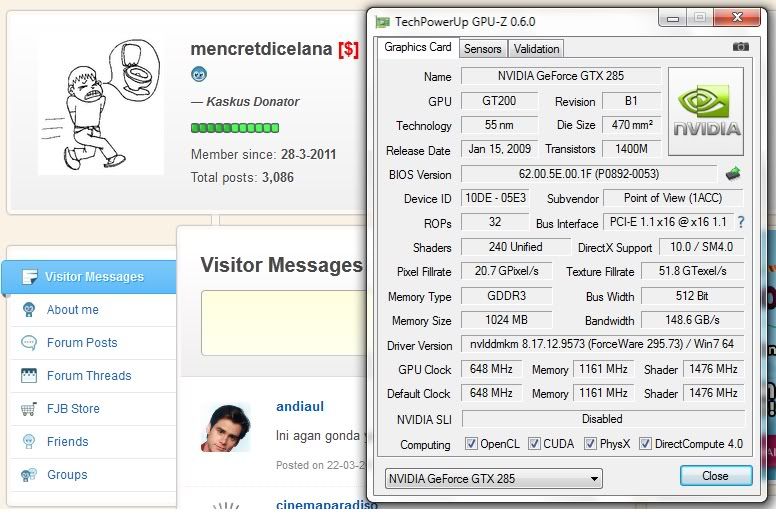Toggle the PhysX checkbox
Viewport: 776px width, 518px height.
(590, 443)
